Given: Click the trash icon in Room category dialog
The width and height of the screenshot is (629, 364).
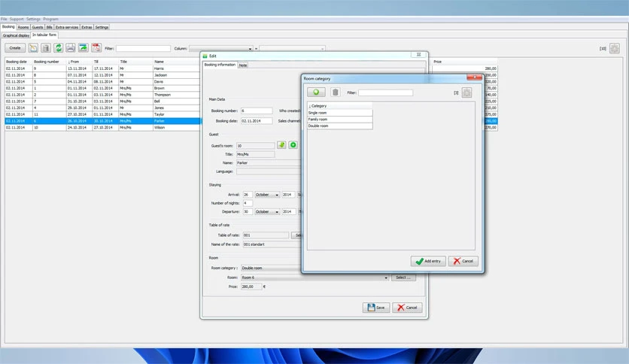Looking at the screenshot, I should pyautogui.click(x=336, y=93).
